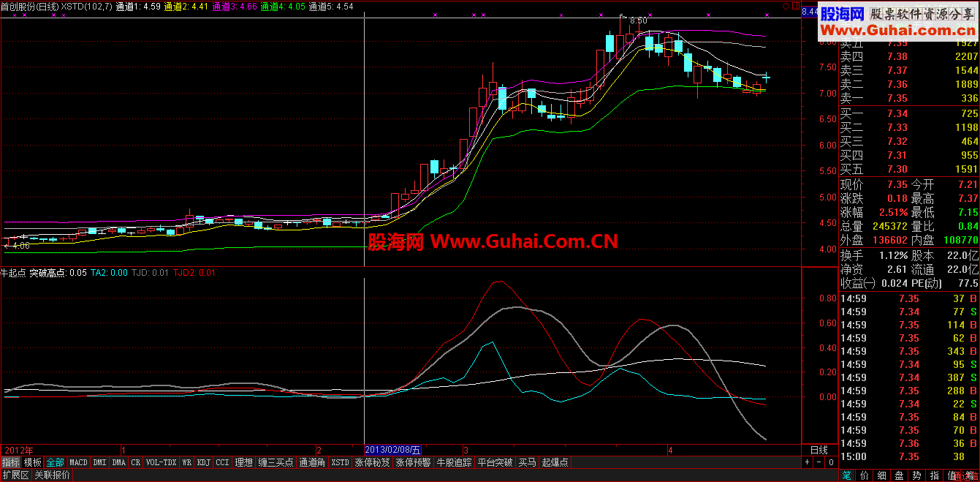Click the trade row with volume 387
This screenshot has width=980, height=482.
(x=908, y=377)
